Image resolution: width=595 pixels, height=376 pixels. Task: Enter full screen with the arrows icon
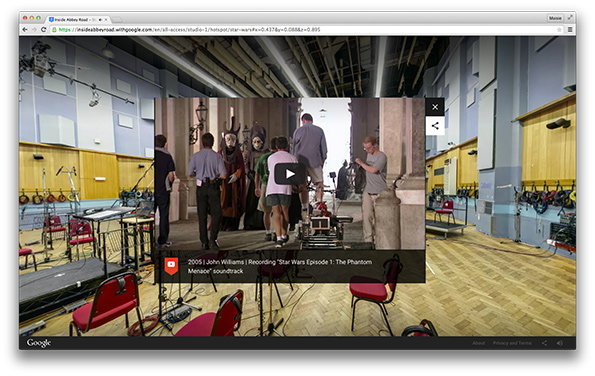pyautogui.click(x=570, y=17)
